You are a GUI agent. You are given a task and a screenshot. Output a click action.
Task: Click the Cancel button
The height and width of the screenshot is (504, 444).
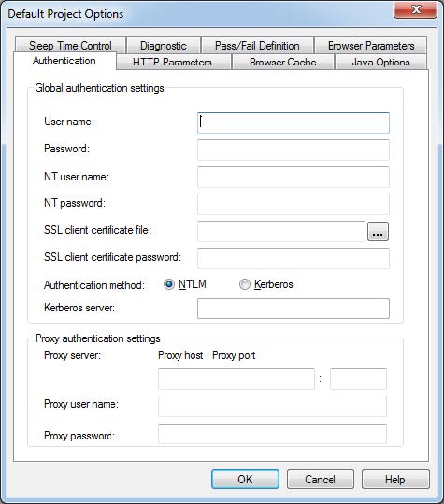[x=321, y=480]
